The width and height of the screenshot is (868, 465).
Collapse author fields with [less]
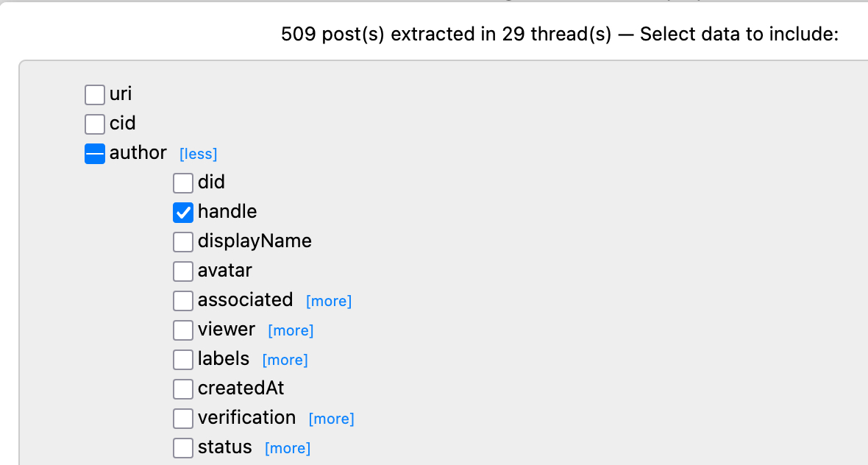click(x=198, y=155)
